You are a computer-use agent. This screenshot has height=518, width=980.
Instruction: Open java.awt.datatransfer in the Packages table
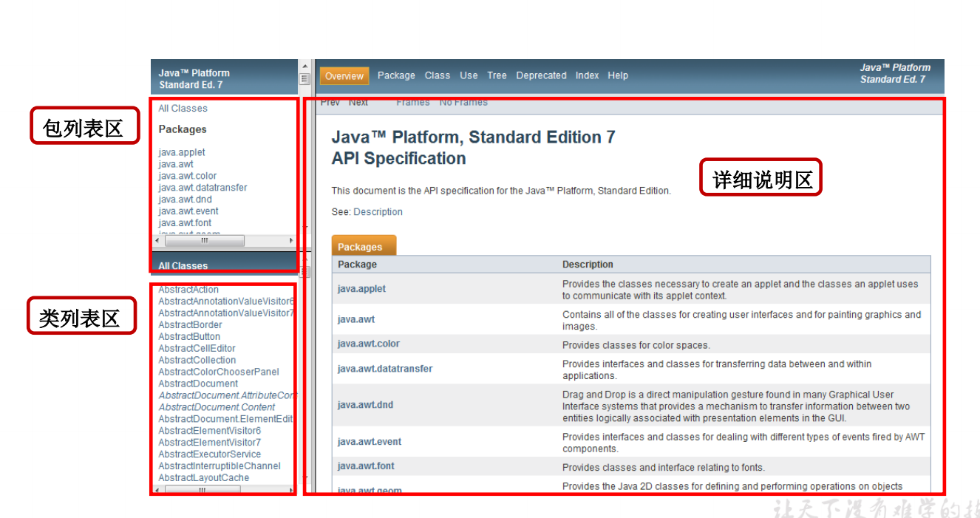[x=385, y=369]
